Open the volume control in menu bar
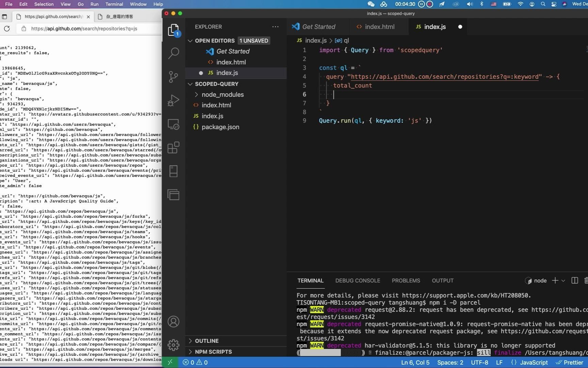Image resolution: width=588 pixels, height=368 pixels. tap(470, 4)
